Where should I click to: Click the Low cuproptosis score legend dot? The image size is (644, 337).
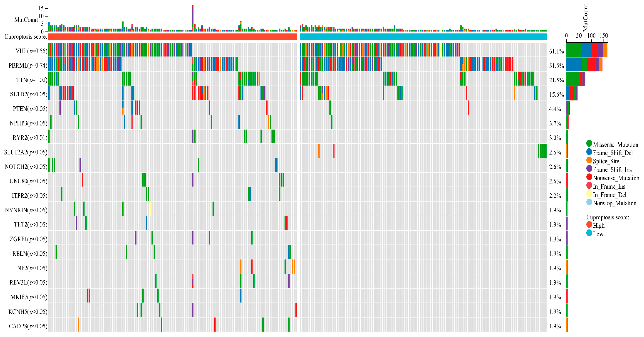coord(589,233)
